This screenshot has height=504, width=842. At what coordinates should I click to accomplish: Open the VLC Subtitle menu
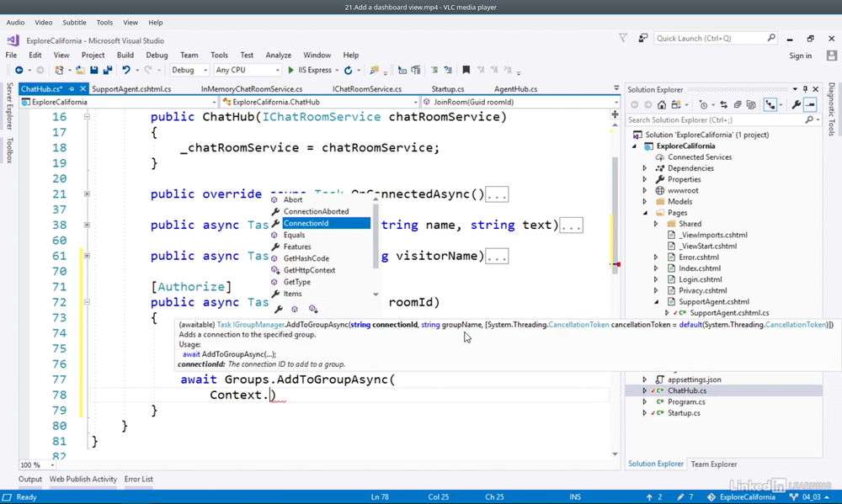coord(74,23)
